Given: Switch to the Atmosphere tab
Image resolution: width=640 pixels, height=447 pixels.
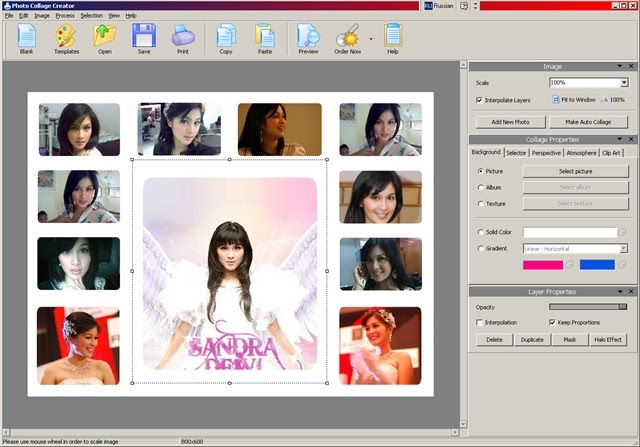Looking at the screenshot, I should [581, 153].
